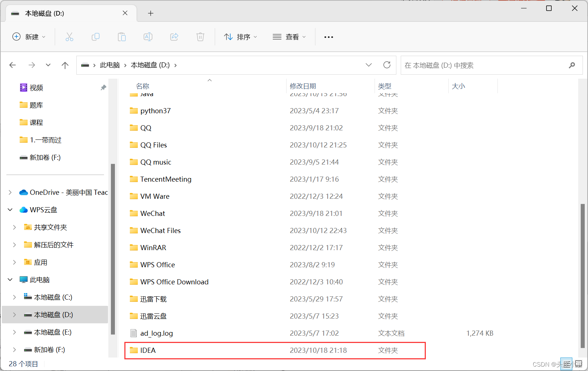Select the 迅雷下载 folder row
Image resolution: width=588 pixels, height=371 pixels.
click(275, 299)
